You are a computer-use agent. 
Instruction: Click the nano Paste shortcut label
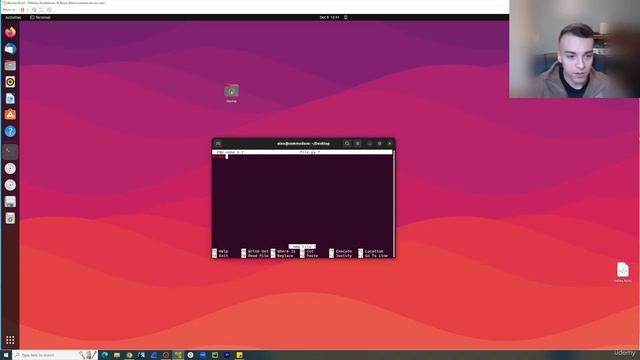tap(312, 256)
